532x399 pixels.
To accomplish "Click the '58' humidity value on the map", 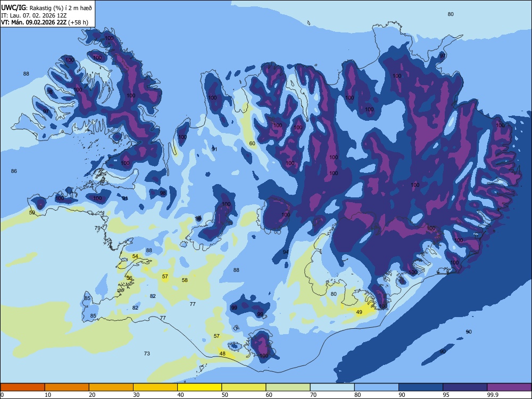I will pyautogui.click(x=185, y=280).
